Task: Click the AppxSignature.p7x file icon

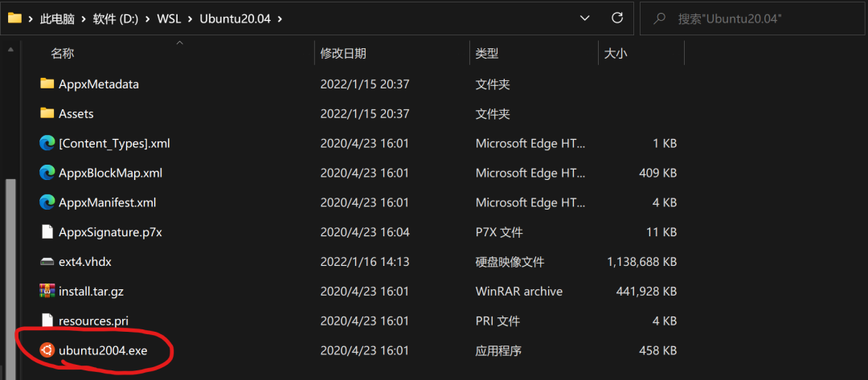Action: (47, 232)
